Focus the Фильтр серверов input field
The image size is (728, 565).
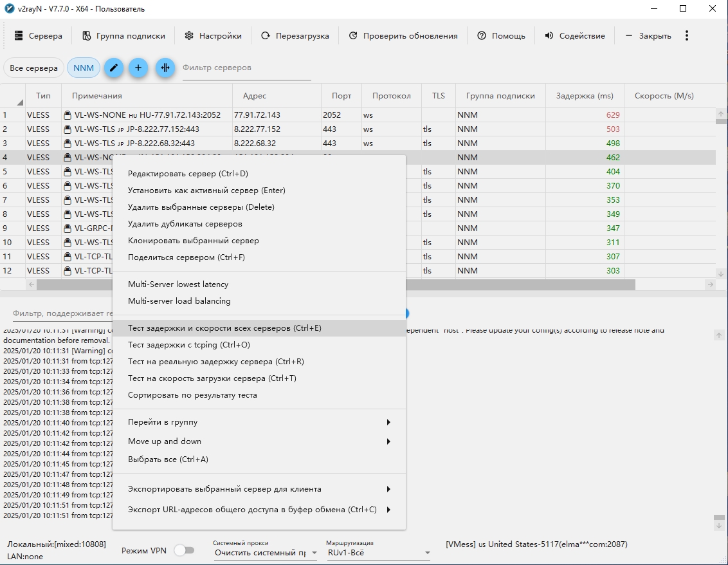click(246, 68)
